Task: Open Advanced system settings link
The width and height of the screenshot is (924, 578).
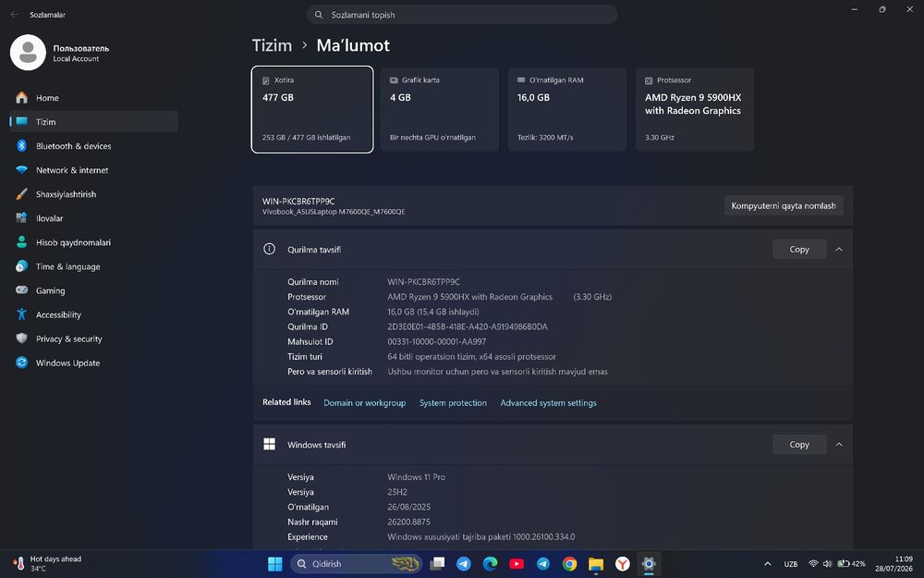Action: pos(549,403)
